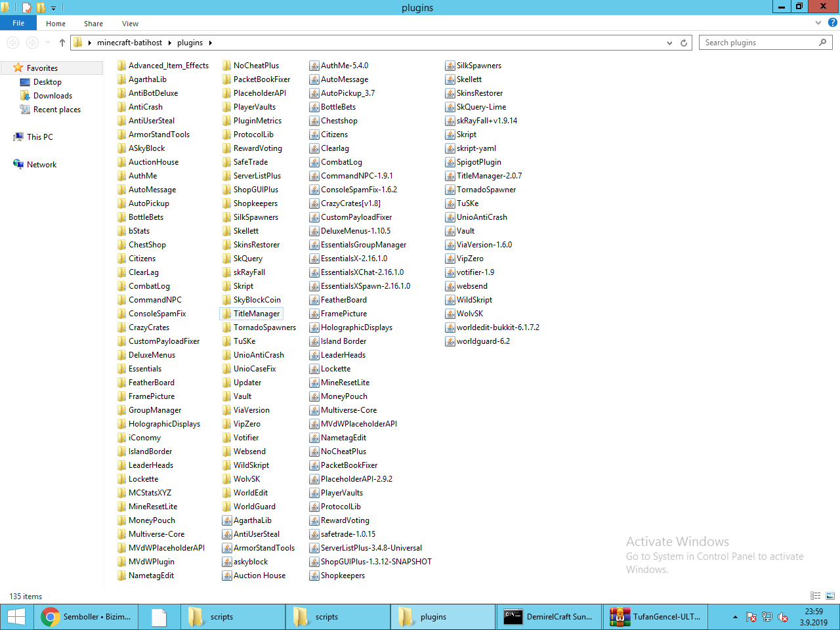Show hidden tray icons

[x=735, y=617]
